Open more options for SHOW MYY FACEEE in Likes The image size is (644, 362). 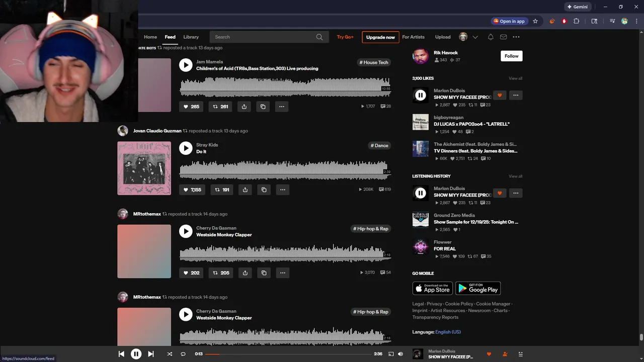516,95
